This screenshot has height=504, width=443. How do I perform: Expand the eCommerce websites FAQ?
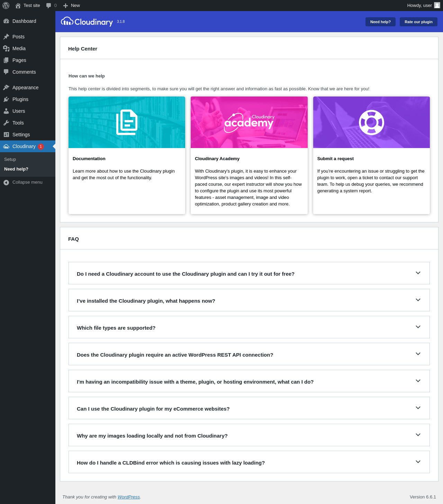click(249, 408)
